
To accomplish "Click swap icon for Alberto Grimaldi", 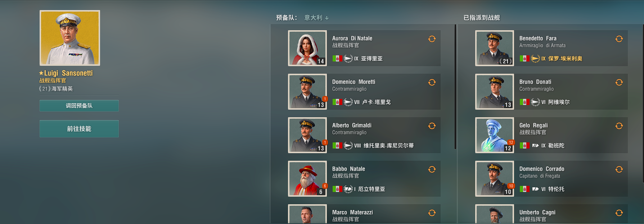I will pyautogui.click(x=432, y=126).
